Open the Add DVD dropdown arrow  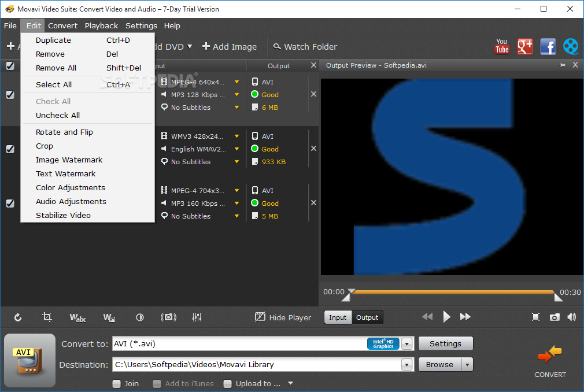click(x=189, y=46)
